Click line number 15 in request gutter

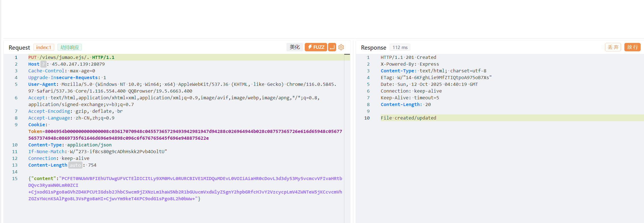coord(15,178)
